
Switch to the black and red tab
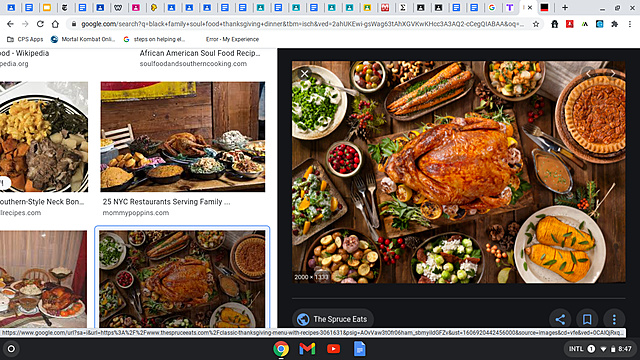[544, 7]
